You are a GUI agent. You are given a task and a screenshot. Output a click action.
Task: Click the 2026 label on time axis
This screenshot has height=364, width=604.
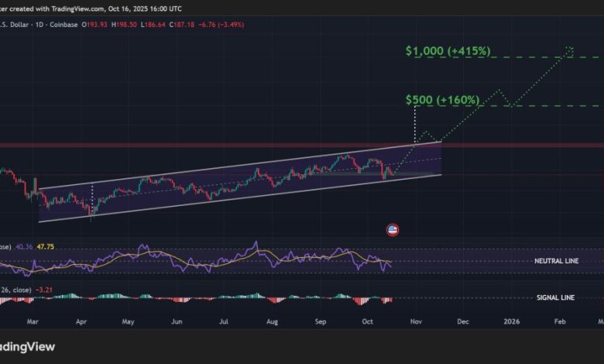pos(511,319)
